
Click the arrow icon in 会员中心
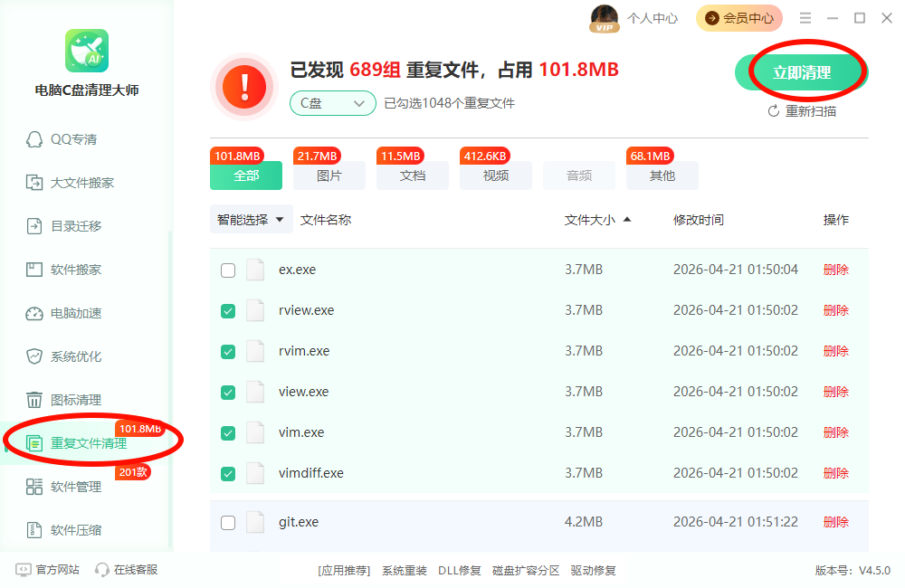(x=713, y=18)
